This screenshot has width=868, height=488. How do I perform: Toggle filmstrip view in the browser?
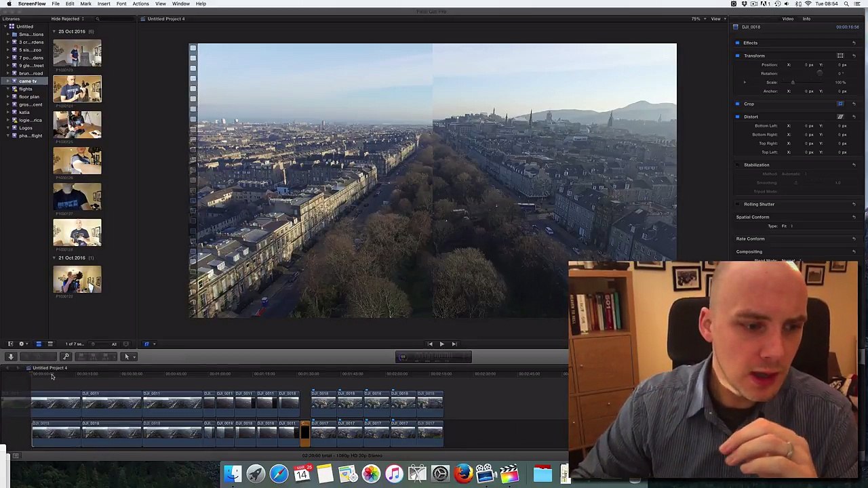(39, 344)
